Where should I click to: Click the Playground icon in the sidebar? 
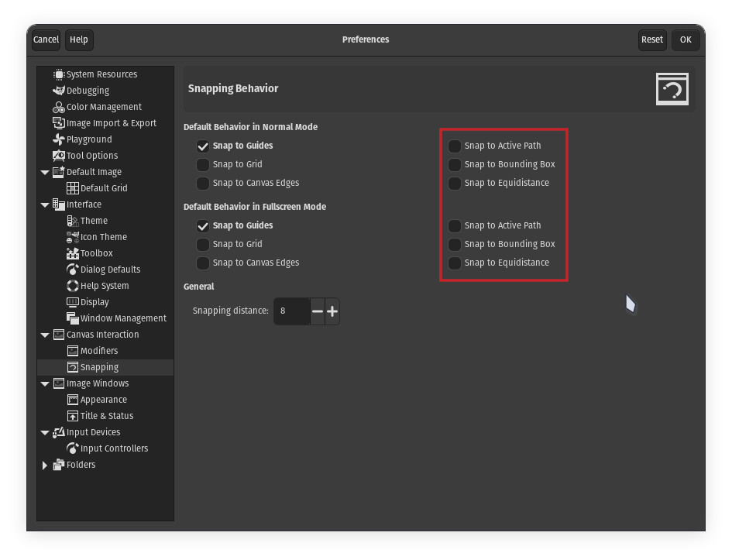click(x=60, y=139)
